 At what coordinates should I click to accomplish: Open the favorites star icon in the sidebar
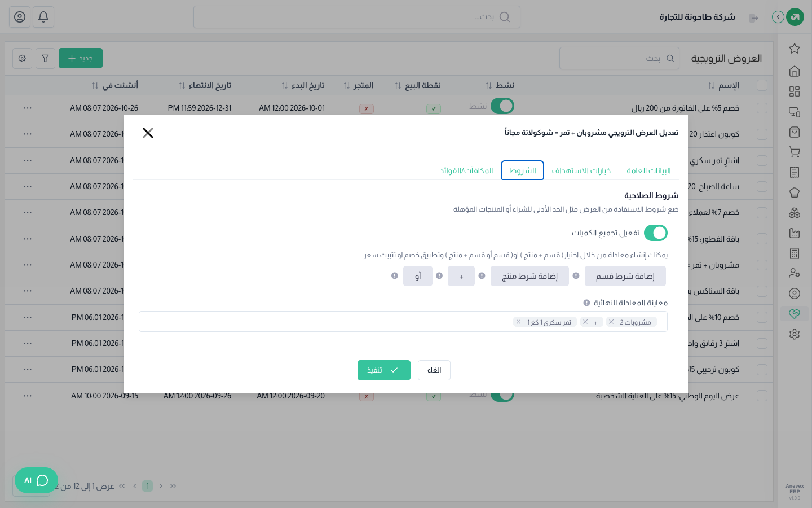(x=795, y=49)
